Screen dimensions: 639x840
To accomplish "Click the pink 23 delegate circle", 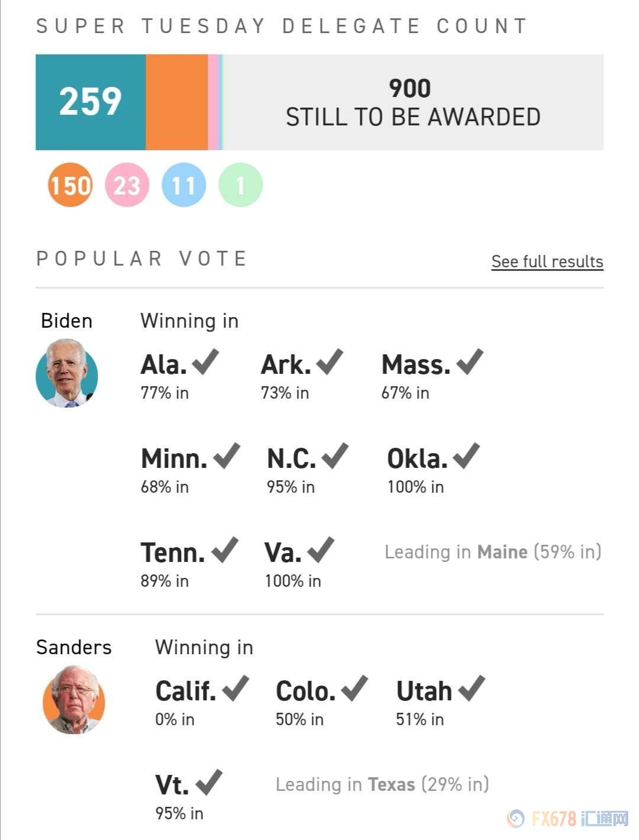I will (x=127, y=185).
